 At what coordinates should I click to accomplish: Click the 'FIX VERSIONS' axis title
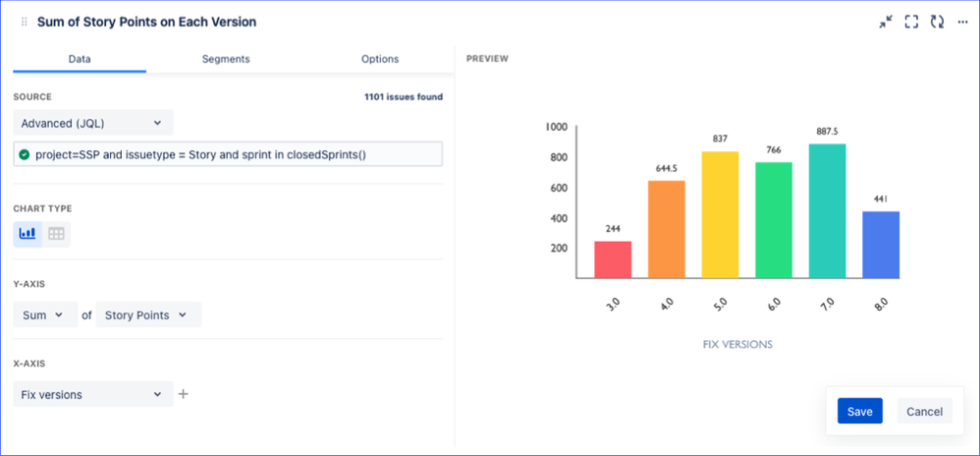(737, 345)
